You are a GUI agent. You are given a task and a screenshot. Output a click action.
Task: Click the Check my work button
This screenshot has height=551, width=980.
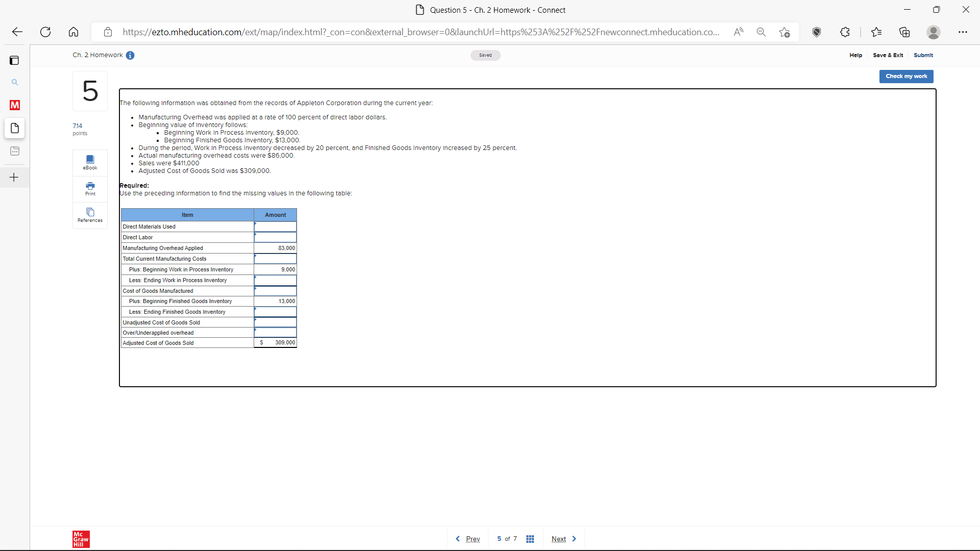[x=906, y=76]
